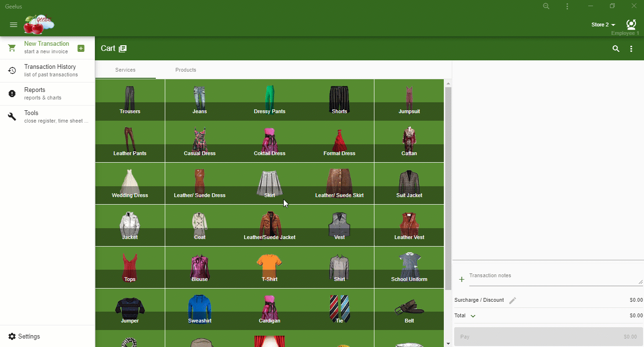644x347 pixels.
Task: Add Jacket service to cart
Action: pyautogui.click(x=130, y=225)
